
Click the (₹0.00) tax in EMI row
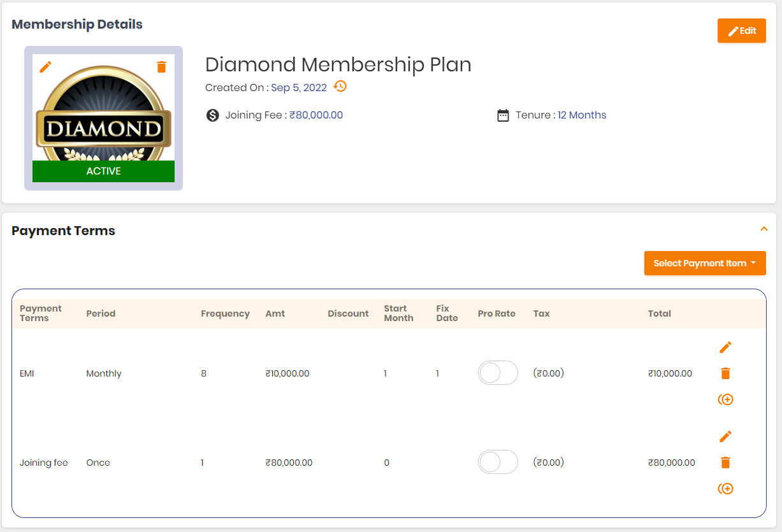pyautogui.click(x=549, y=373)
